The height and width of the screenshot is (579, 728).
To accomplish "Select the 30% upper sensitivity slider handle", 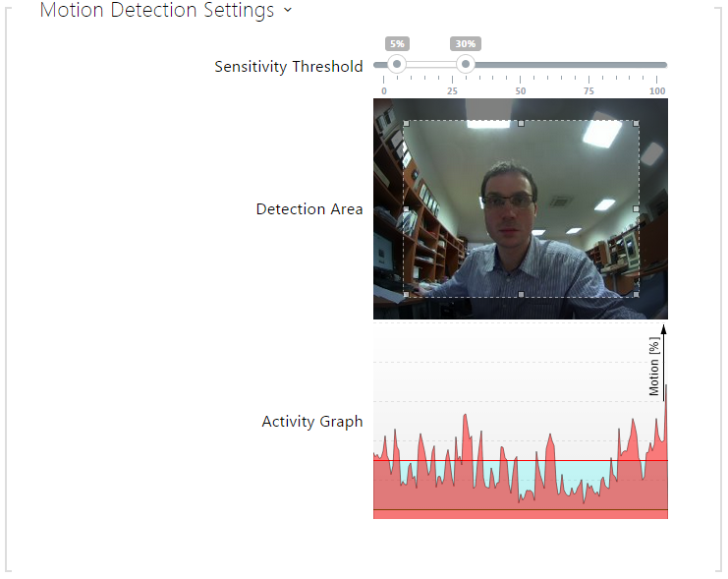I will (x=466, y=64).
